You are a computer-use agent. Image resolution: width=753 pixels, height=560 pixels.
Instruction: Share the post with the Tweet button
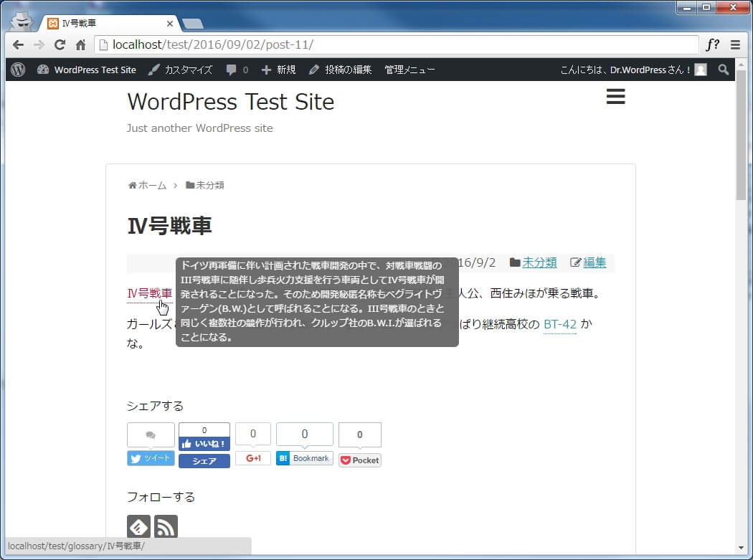click(x=151, y=458)
